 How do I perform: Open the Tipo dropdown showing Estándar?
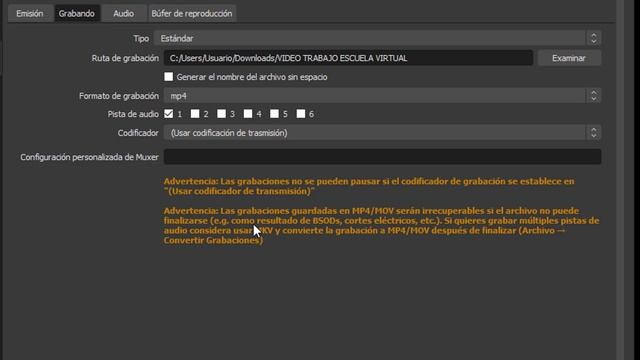click(x=377, y=38)
